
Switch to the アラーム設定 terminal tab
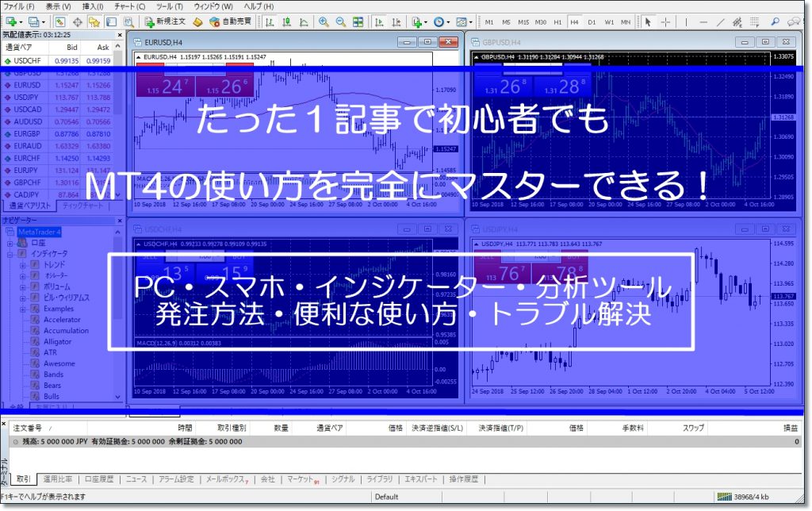(176, 479)
